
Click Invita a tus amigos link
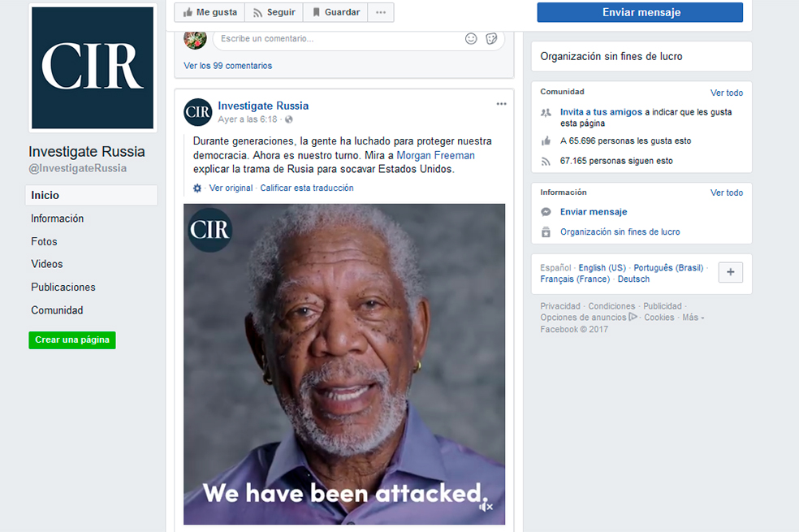601,112
